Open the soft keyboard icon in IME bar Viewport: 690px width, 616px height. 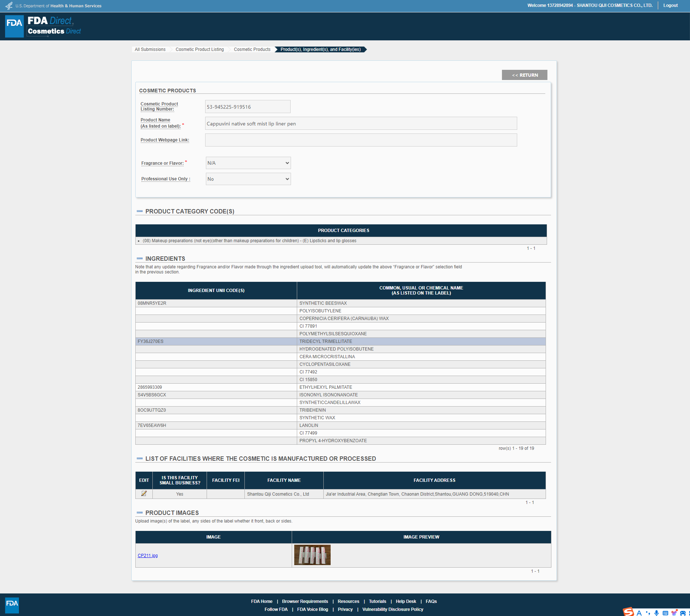click(x=665, y=613)
